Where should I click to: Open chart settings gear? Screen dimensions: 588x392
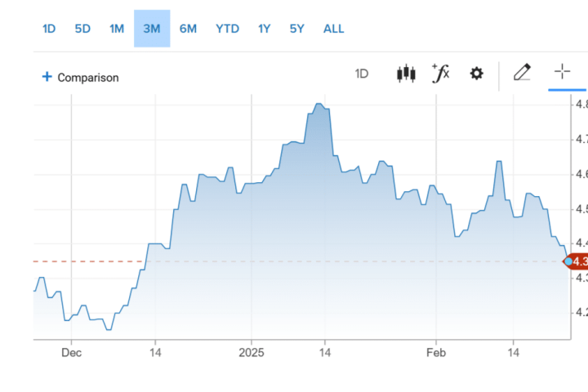pyautogui.click(x=476, y=73)
